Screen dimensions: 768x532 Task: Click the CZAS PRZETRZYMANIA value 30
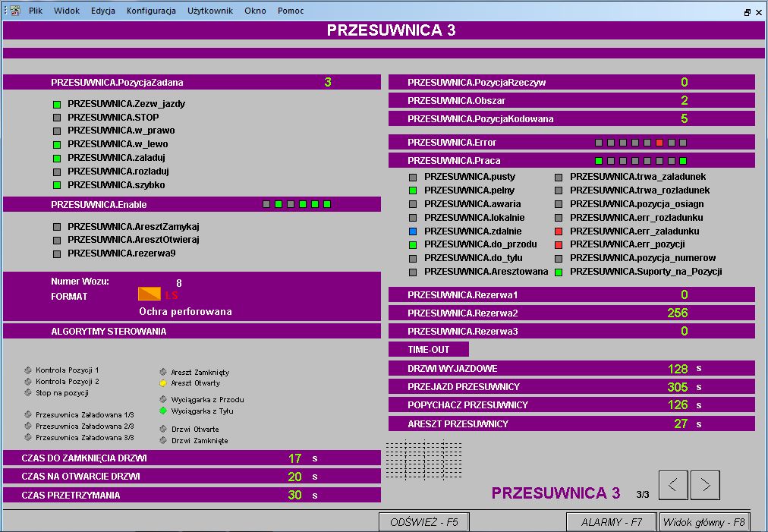coord(295,495)
